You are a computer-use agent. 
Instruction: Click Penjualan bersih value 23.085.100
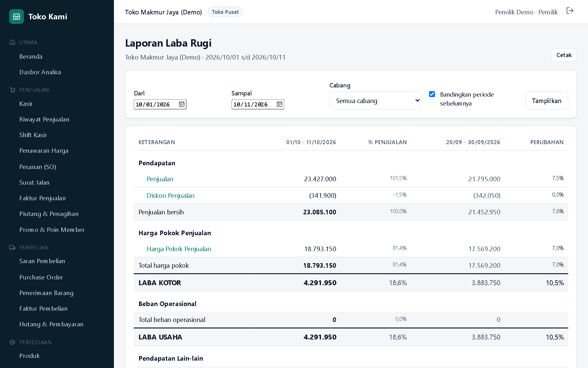[319, 212]
